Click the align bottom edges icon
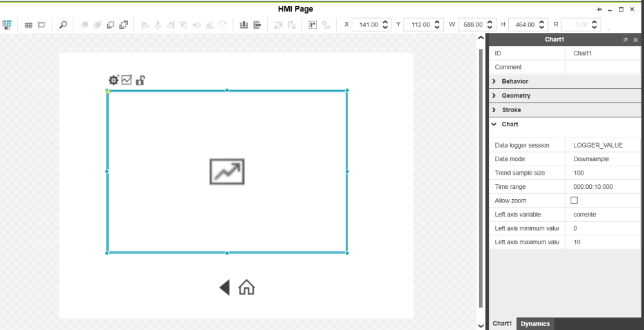 (x=209, y=25)
